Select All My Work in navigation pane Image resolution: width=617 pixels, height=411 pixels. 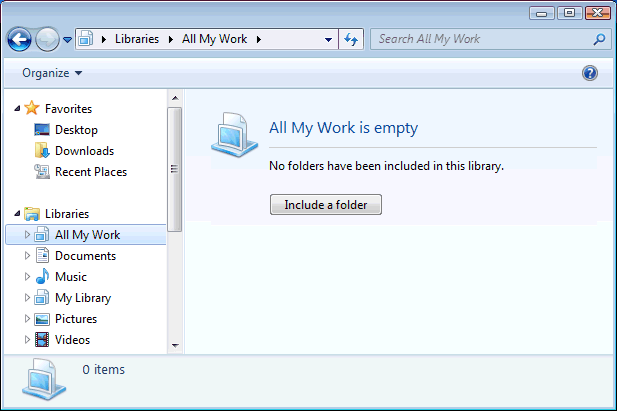click(87, 235)
